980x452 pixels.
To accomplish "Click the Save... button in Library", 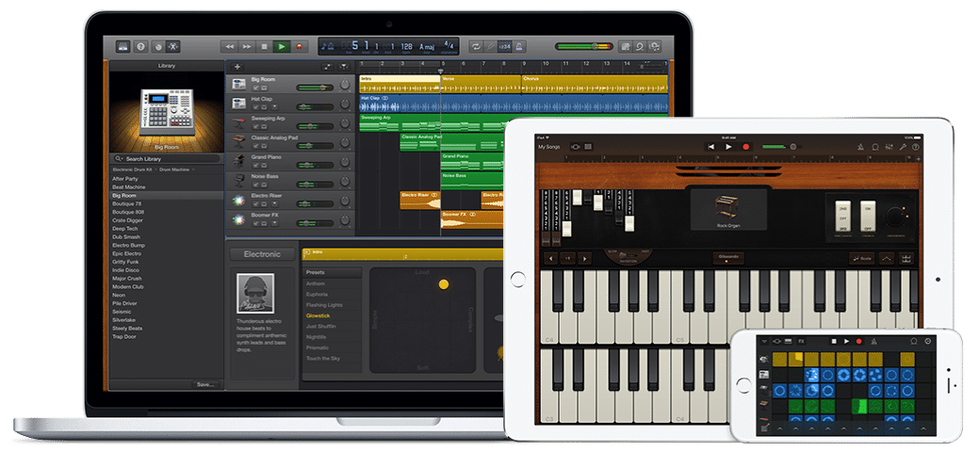I will (x=204, y=384).
